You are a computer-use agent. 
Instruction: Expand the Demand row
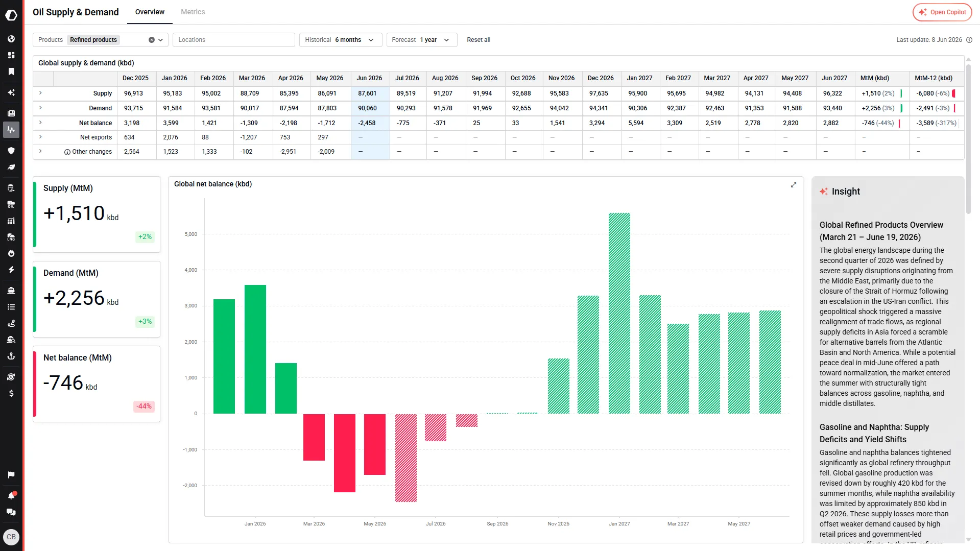[40, 108]
